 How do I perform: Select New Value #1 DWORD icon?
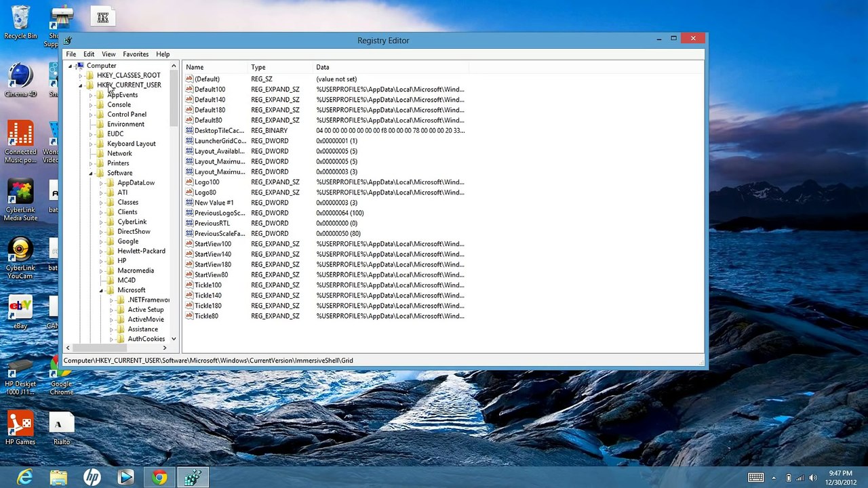tap(189, 203)
